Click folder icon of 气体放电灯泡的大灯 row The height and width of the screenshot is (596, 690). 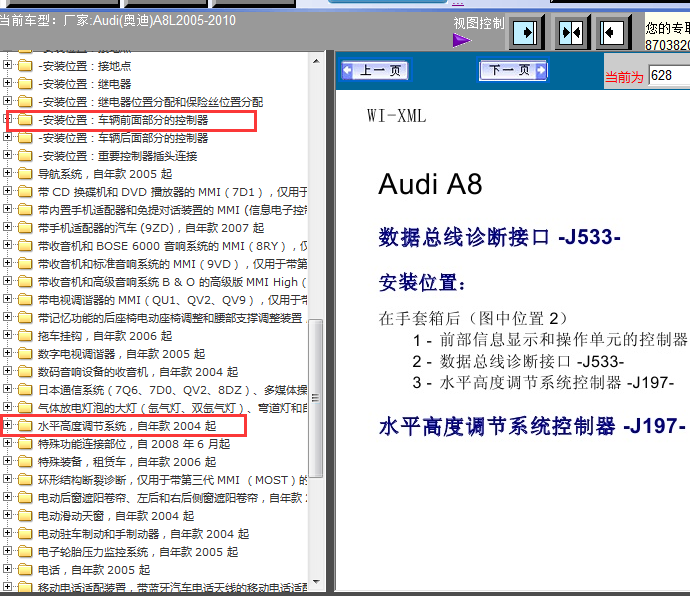25,408
